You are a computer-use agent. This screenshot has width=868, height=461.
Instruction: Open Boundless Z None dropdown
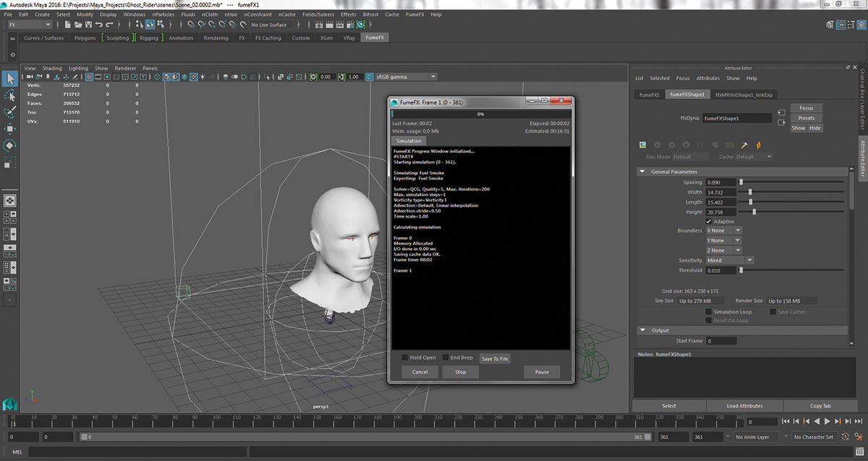pyautogui.click(x=723, y=251)
